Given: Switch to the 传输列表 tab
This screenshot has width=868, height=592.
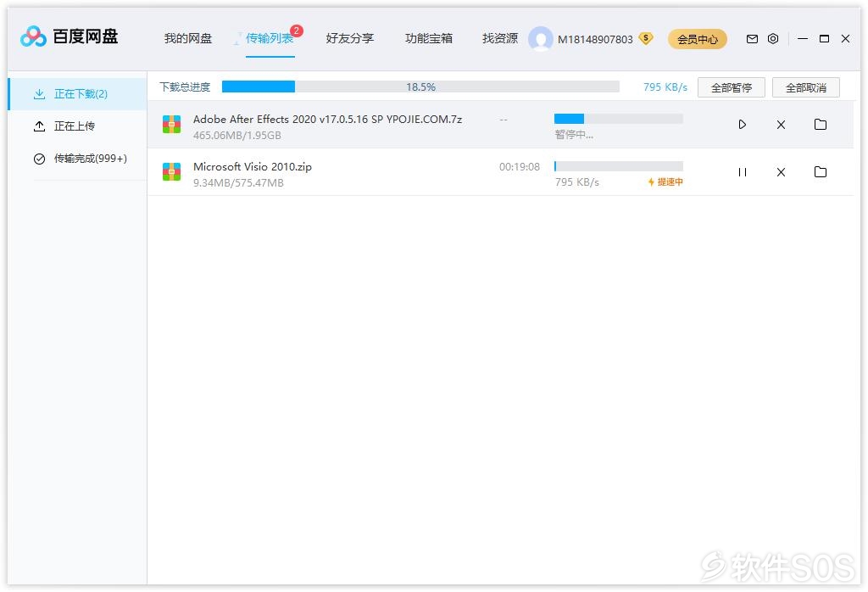Looking at the screenshot, I should tap(270, 38).
